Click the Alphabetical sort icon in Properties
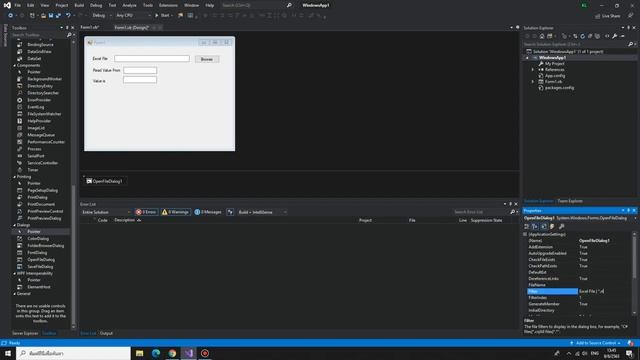 pos(535,227)
